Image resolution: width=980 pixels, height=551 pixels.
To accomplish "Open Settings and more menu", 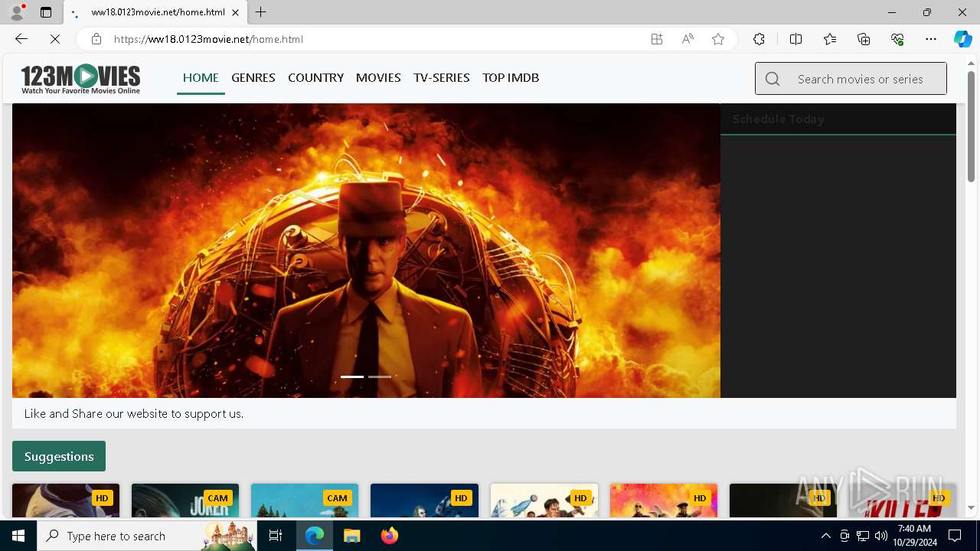I will (x=931, y=39).
